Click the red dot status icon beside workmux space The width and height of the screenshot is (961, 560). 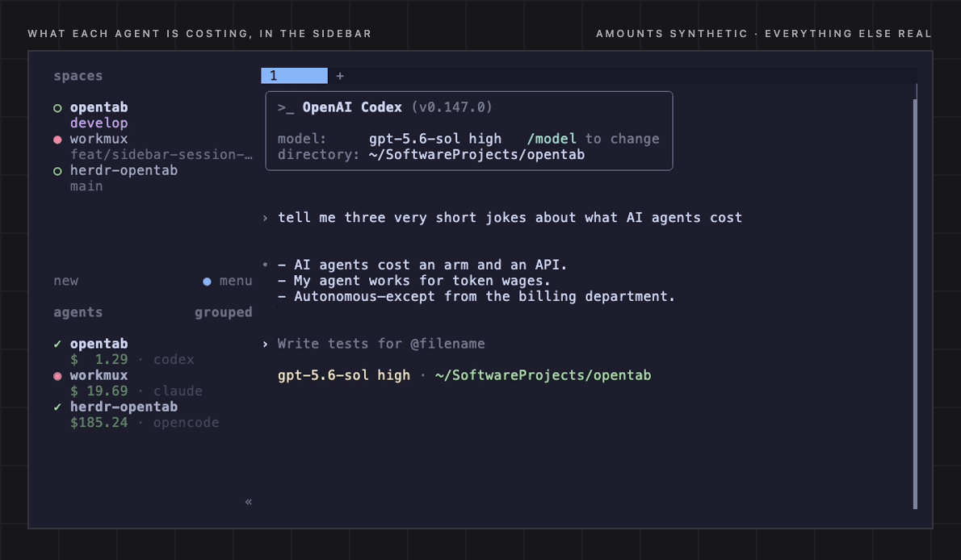(57, 140)
